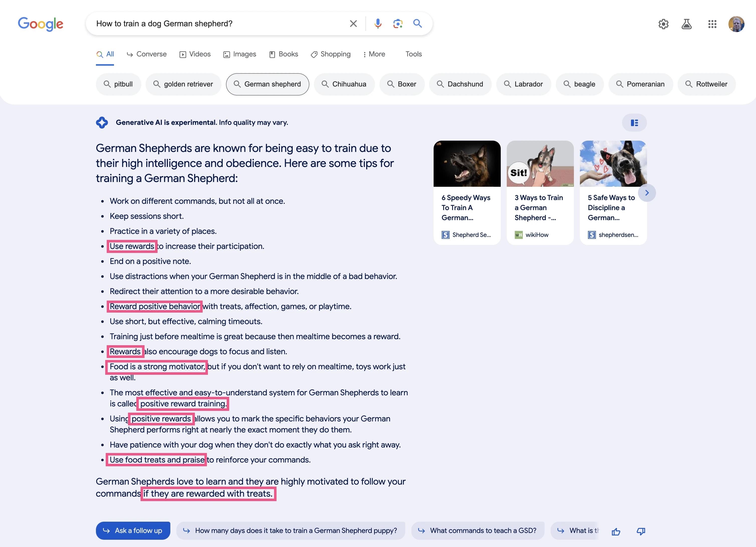
Task: Click the search magnifier icon
Action: pyautogui.click(x=418, y=23)
